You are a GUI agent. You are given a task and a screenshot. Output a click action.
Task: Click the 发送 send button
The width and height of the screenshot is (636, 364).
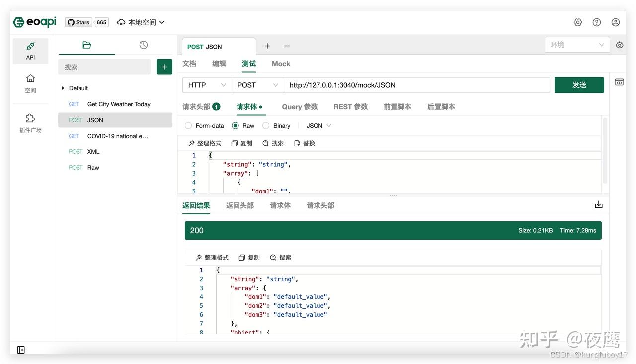click(x=579, y=85)
